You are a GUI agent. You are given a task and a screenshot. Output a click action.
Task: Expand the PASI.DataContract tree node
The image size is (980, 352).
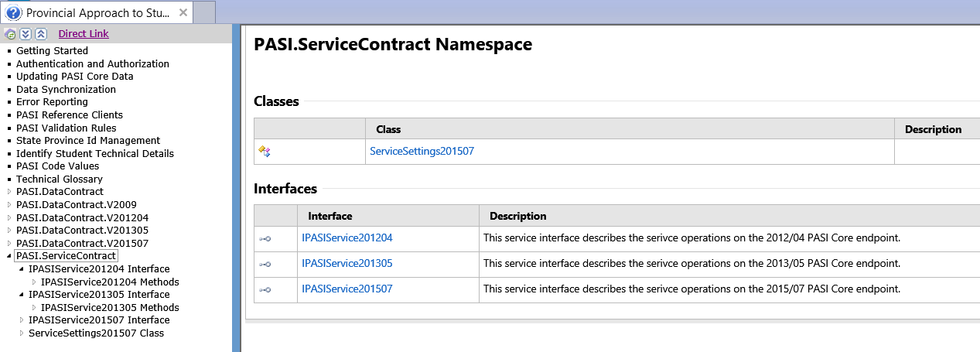coord(9,192)
